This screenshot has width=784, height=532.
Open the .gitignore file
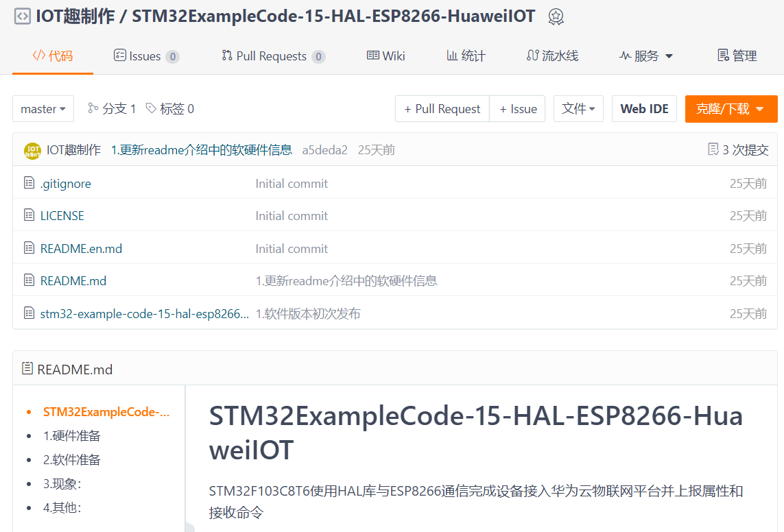point(65,184)
